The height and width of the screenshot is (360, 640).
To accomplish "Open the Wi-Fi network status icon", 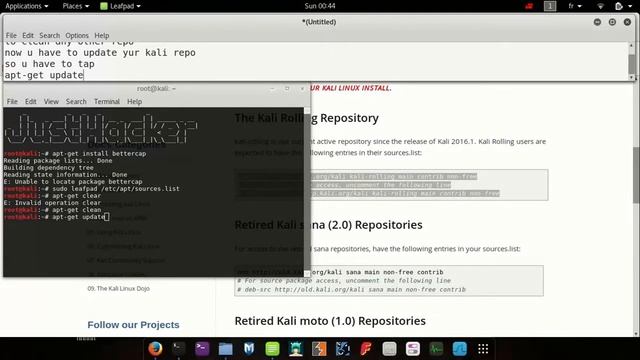I will coord(600,6).
